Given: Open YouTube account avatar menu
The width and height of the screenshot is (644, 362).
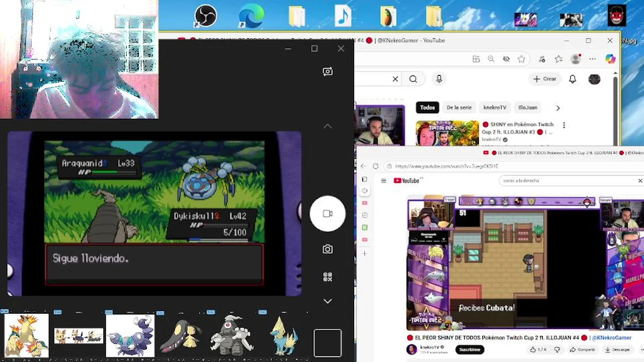Looking at the screenshot, I should click(594, 79).
